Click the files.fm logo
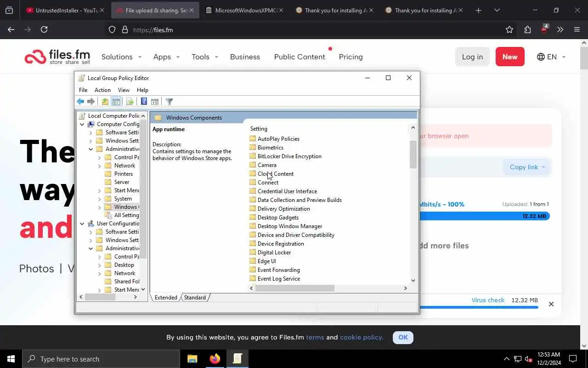 tap(57, 57)
